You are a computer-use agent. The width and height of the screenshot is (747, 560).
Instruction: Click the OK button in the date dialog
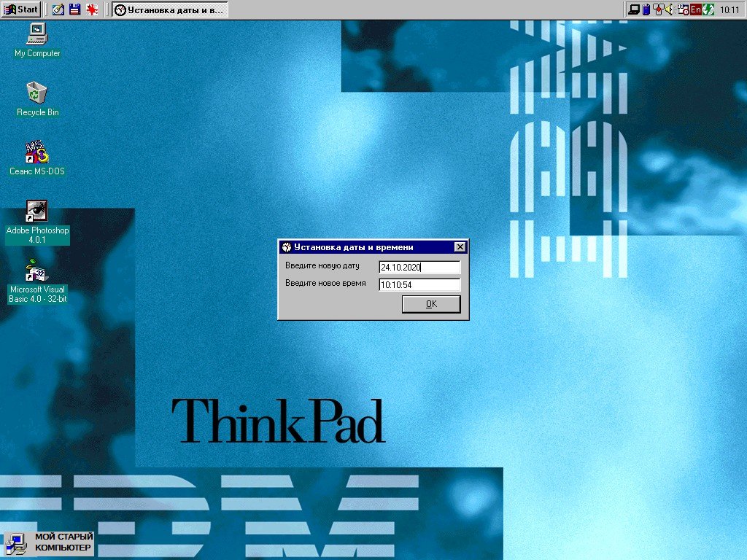pyautogui.click(x=431, y=304)
